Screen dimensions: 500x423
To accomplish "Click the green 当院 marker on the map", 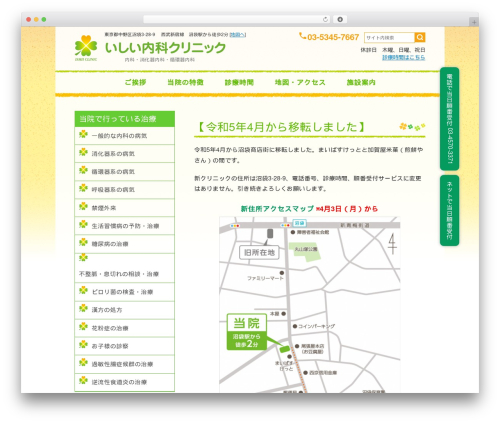I will [247, 332].
